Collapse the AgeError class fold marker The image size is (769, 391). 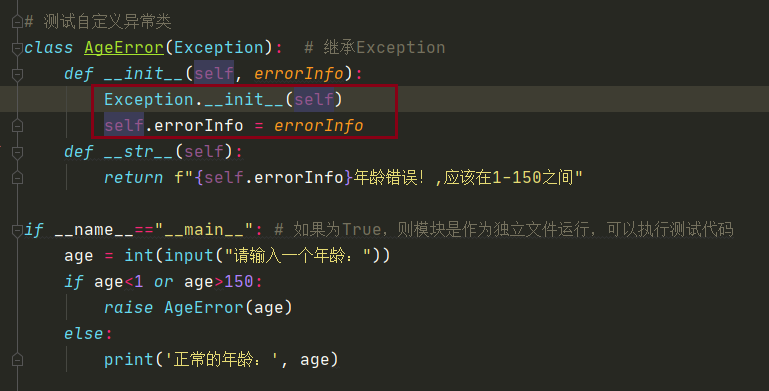(17, 48)
